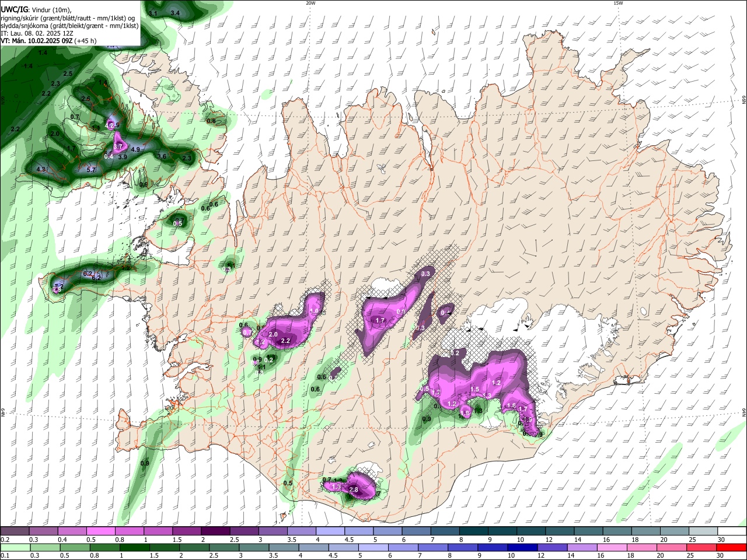Click the '0.2' label on upper legend row
Viewport: 747px width, 560px height.
click(5, 540)
